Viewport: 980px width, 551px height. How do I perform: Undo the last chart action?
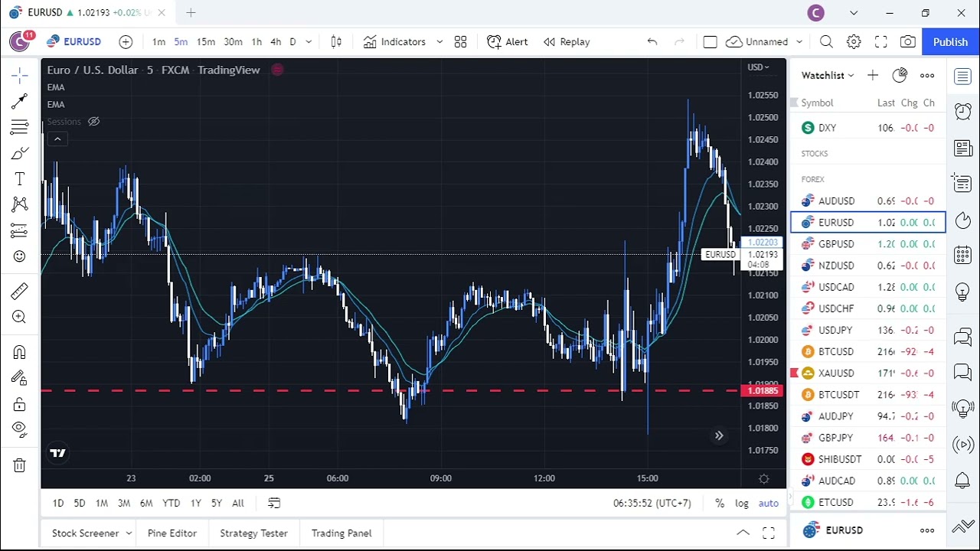coord(652,42)
